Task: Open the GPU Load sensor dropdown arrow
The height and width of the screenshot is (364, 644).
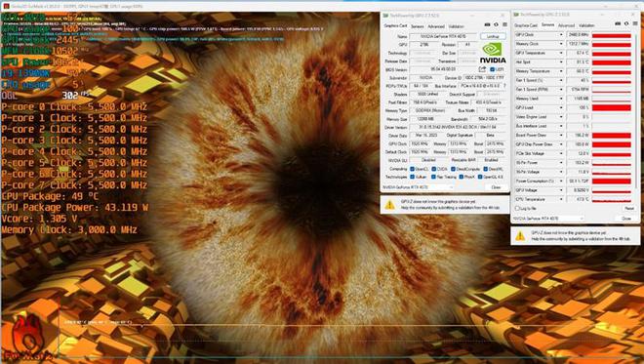Action: (561, 107)
